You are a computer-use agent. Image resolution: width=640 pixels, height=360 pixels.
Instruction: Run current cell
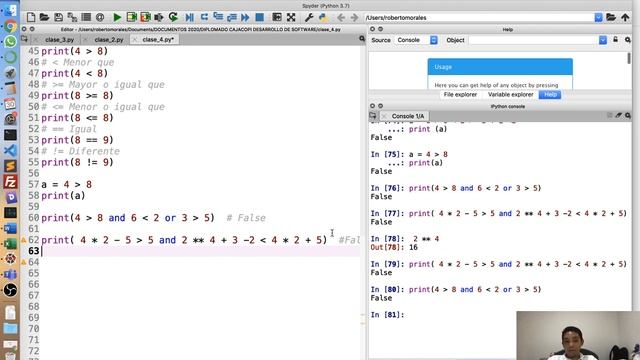tap(131, 17)
